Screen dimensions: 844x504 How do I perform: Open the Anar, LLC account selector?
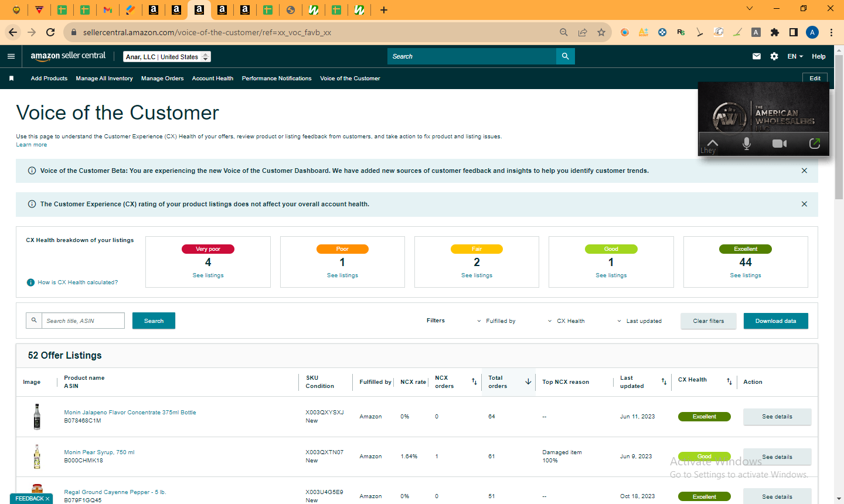coord(167,57)
